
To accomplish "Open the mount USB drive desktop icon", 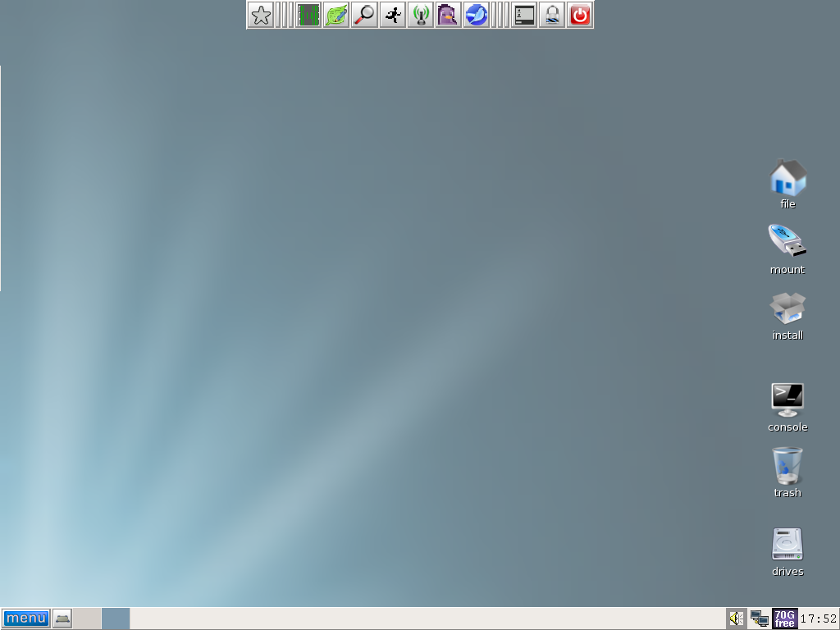I will pyautogui.click(x=787, y=249).
